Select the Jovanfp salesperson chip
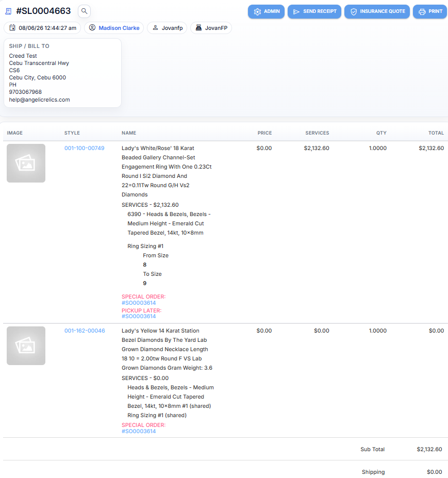Image resolution: width=448 pixels, height=478 pixels. click(167, 28)
